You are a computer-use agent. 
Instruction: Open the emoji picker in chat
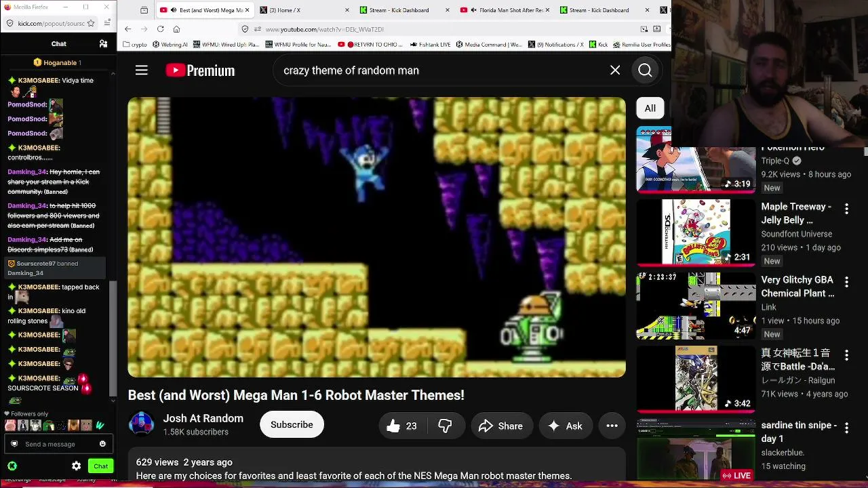pyautogui.click(x=102, y=444)
